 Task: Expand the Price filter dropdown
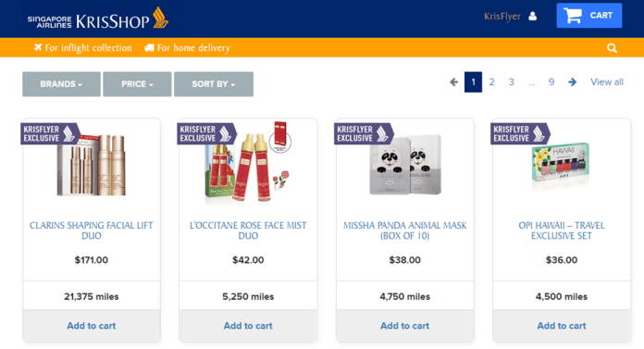tap(137, 84)
